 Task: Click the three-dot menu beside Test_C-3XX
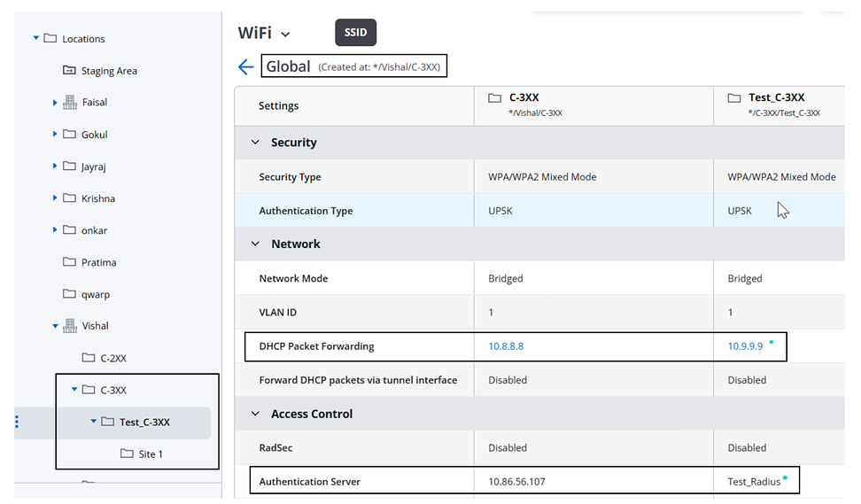17,423
